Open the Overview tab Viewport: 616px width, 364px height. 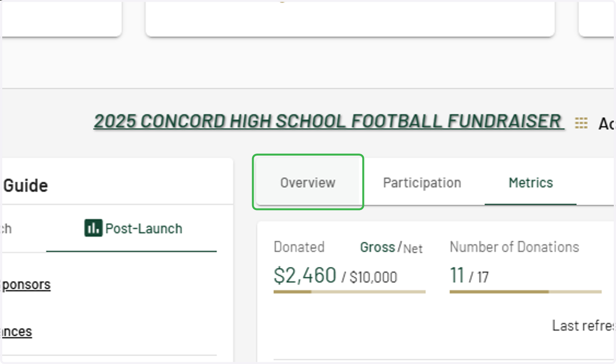point(307,182)
